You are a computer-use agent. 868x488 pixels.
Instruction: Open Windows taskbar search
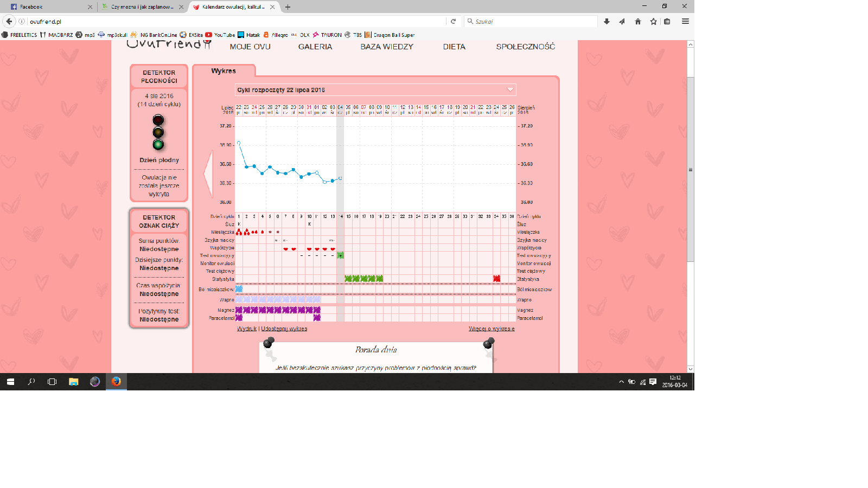pos(31,382)
